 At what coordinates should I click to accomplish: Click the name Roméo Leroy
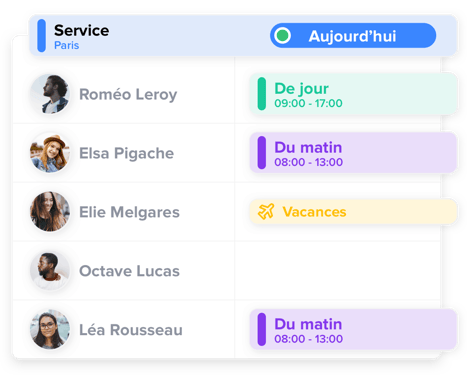click(x=128, y=94)
